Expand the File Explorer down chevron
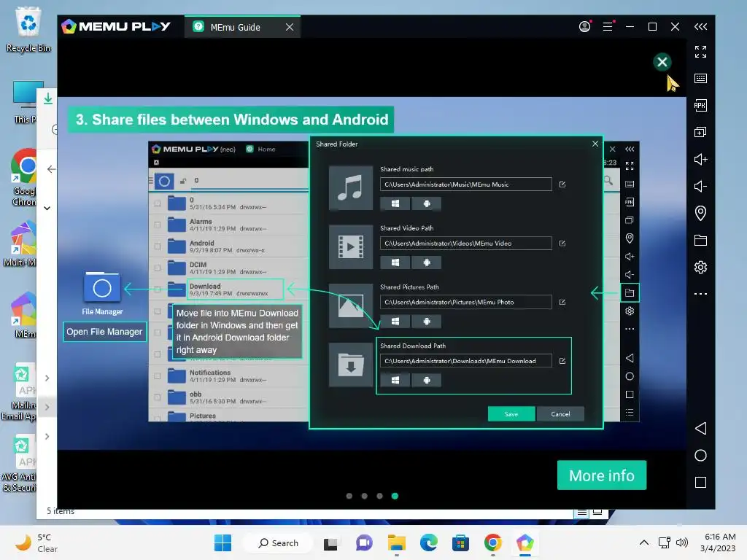747x560 pixels. [47, 208]
